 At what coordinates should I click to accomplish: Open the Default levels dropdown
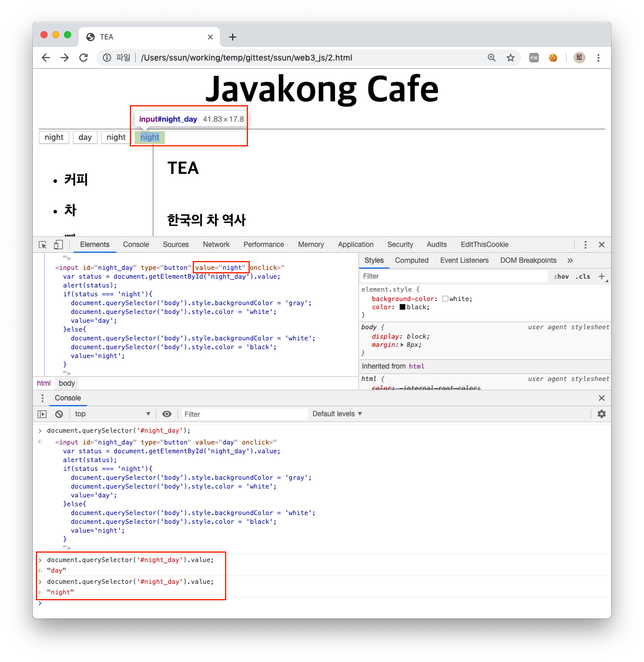pos(337,414)
